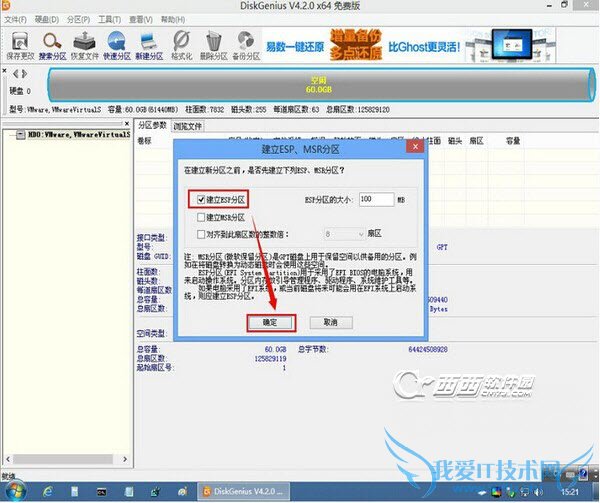Click the 总扇区数 value 125829119
The image size is (600, 503).
pyautogui.click(x=270, y=358)
